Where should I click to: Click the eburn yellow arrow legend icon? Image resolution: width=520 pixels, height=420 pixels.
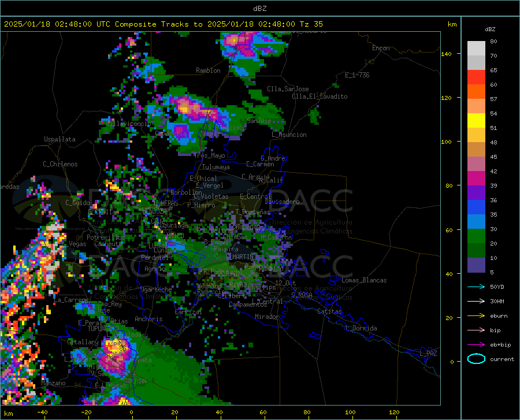pyautogui.click(x=476, y=315)
